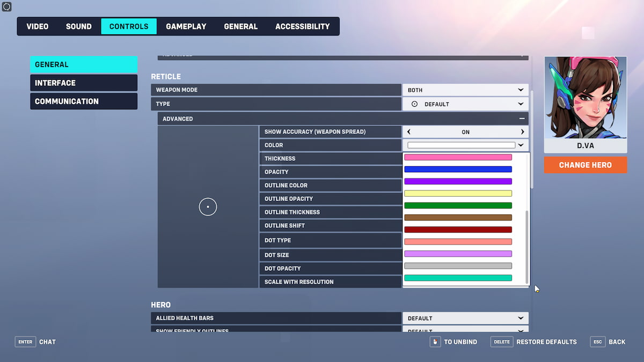
Task: Collapse the Advanced section with minus icon
Action: [521, 119]
